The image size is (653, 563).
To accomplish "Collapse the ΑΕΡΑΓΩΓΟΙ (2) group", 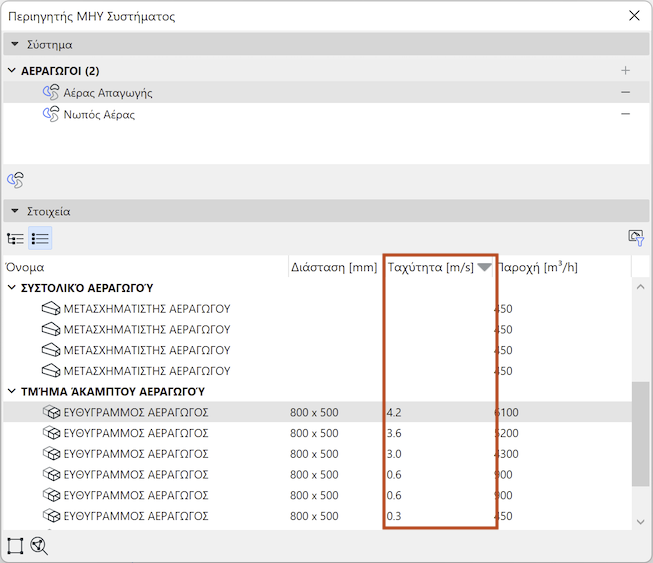I will tap(12, 71).
